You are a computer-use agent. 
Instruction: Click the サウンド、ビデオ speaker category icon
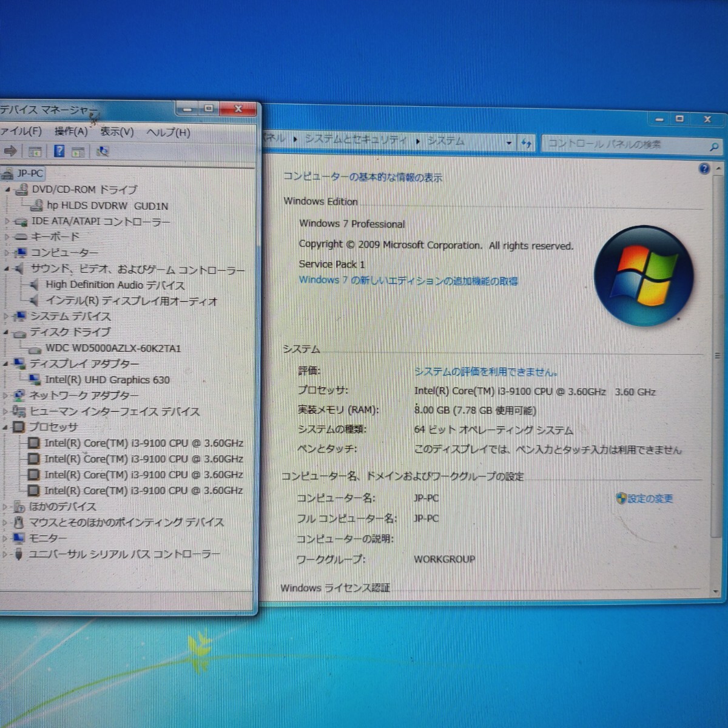click(x=21, y=269)
